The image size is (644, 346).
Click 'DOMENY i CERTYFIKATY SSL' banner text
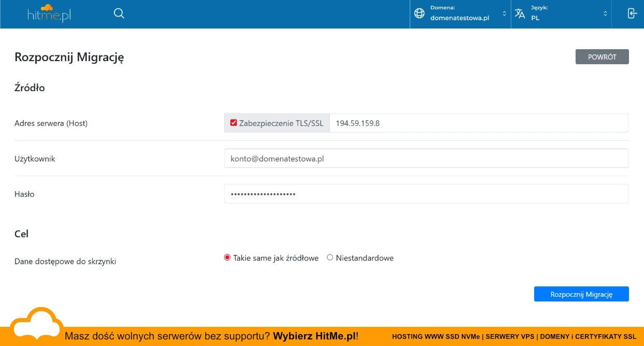(588, 337)
